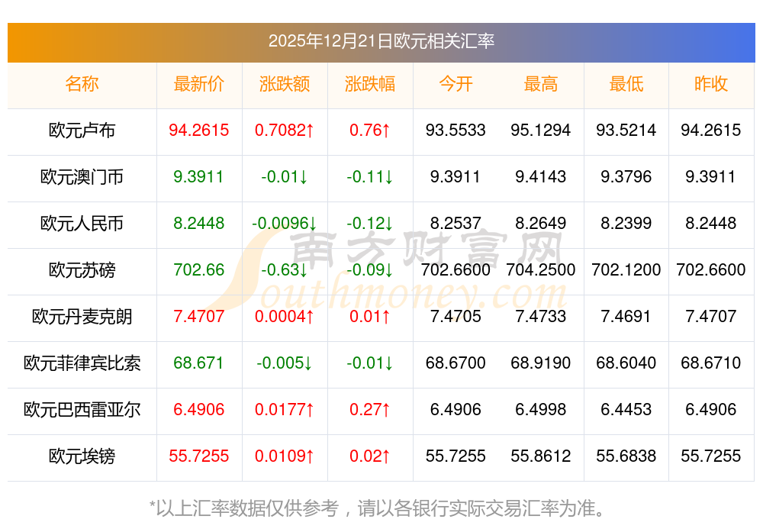Select the 涨跌额 column header
The height and width of the screenshot is (532, 763).
click(x=284, y=84)
